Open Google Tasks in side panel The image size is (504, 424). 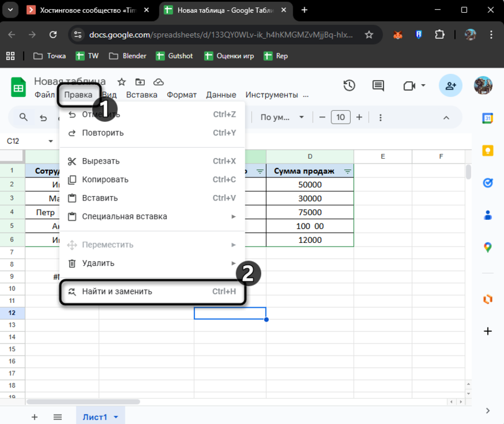pos(488,182)
